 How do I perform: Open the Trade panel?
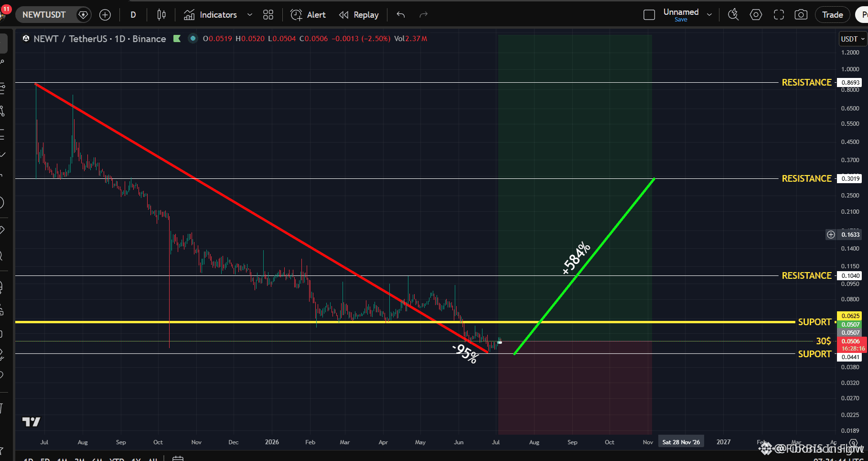point(833,15)
